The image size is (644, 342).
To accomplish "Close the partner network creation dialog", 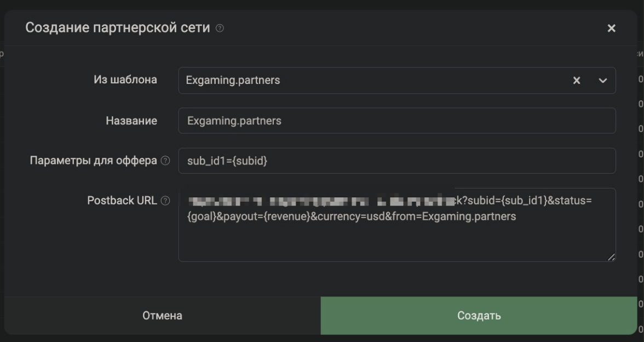I will click(611, 28).
